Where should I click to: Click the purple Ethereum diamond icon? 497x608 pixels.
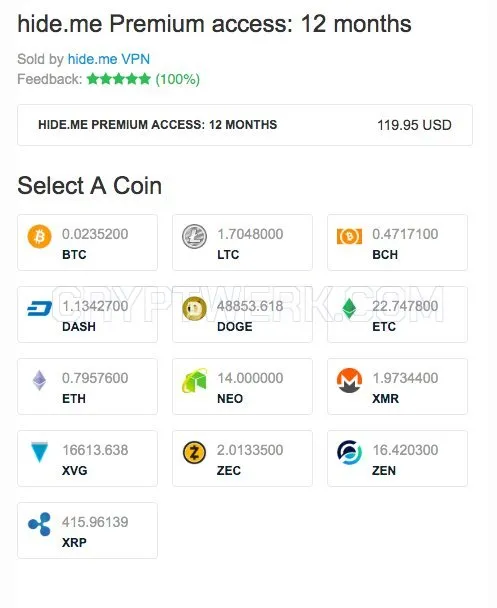39,380
